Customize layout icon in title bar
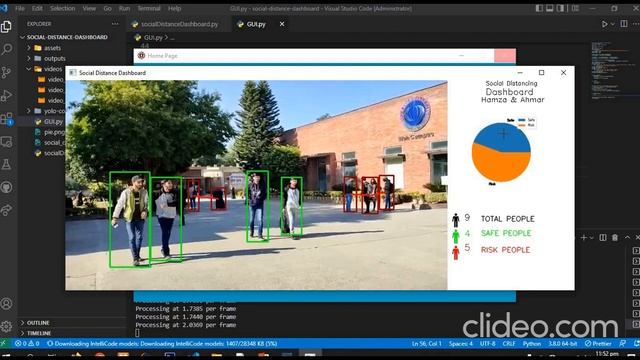This screenshot has height=360, width=640. click(575, 8)
